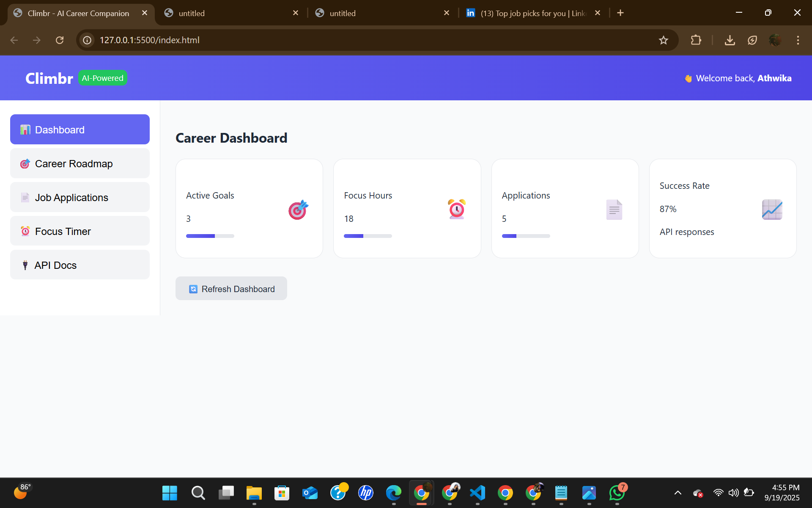Open Visual Studio Code from the taskbar
This screenshot has width=812, height=508.
coord(477,493)
